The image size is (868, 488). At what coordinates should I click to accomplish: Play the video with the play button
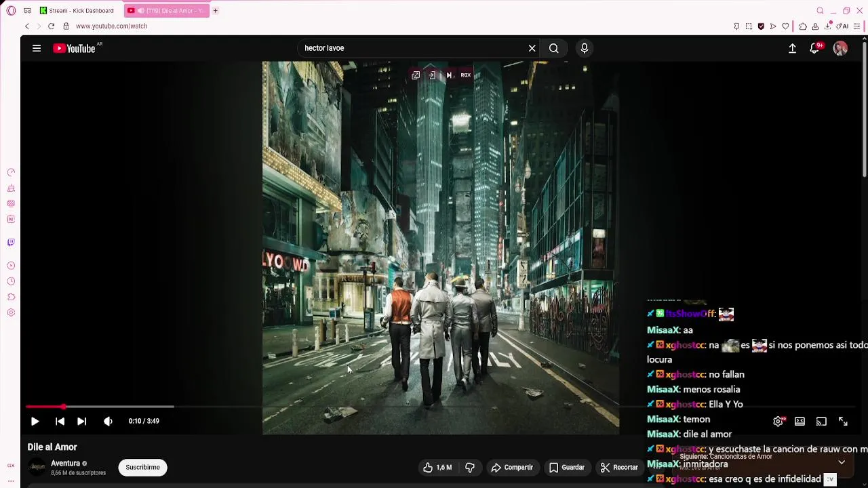tap(35, 421)
